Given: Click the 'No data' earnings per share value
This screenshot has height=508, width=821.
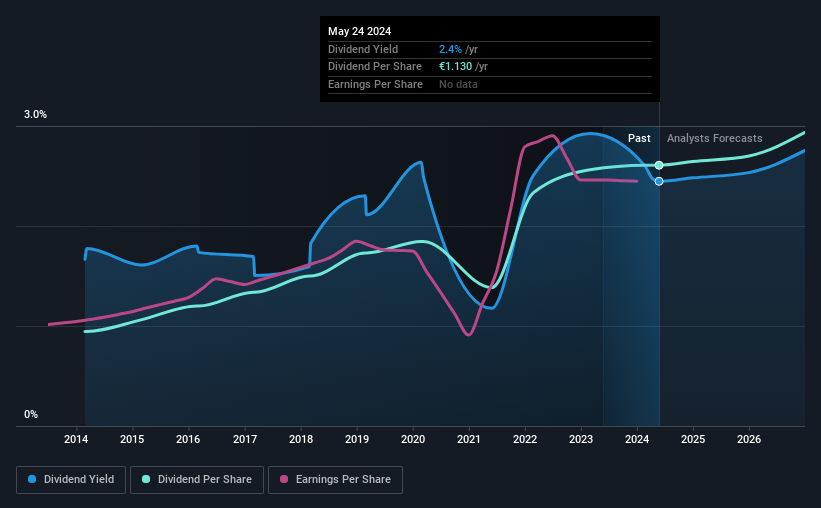Looking at the screenshot, I should 458,84.
